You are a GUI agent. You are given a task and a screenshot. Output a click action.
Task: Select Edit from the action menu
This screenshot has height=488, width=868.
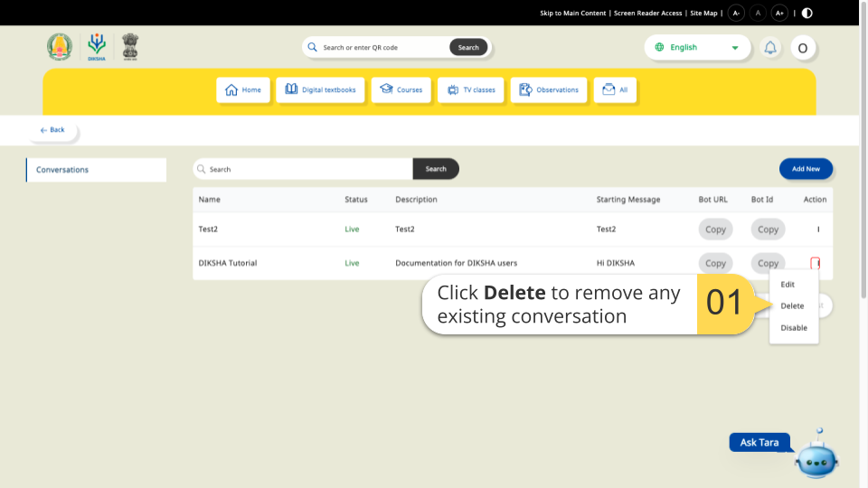click(788, 285)
